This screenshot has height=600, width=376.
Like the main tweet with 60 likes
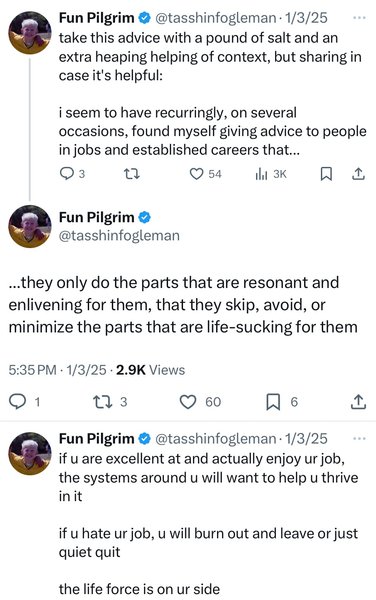(x=200, y=402)
